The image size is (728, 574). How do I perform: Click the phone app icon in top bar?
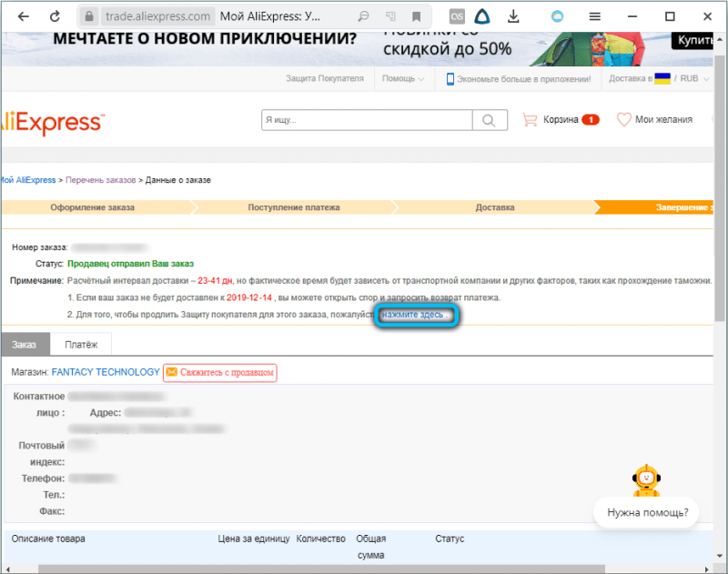[x=450, y=79]
